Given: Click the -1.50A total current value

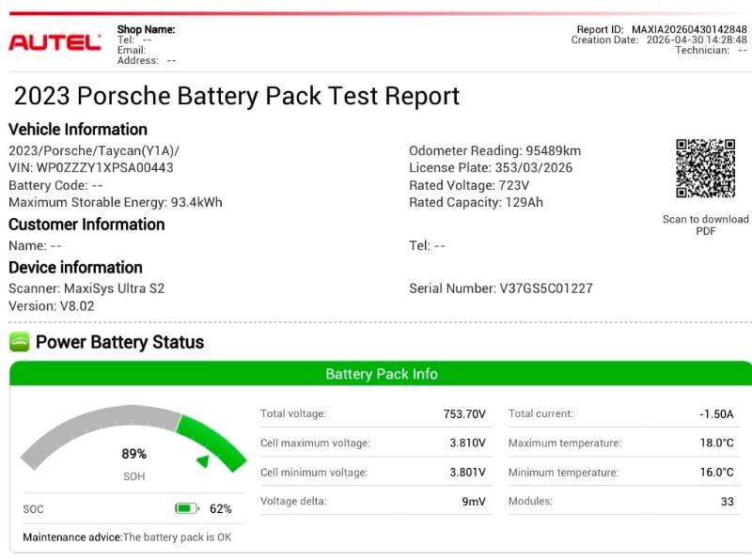Looking at the screenshot, I should (716, 413).
